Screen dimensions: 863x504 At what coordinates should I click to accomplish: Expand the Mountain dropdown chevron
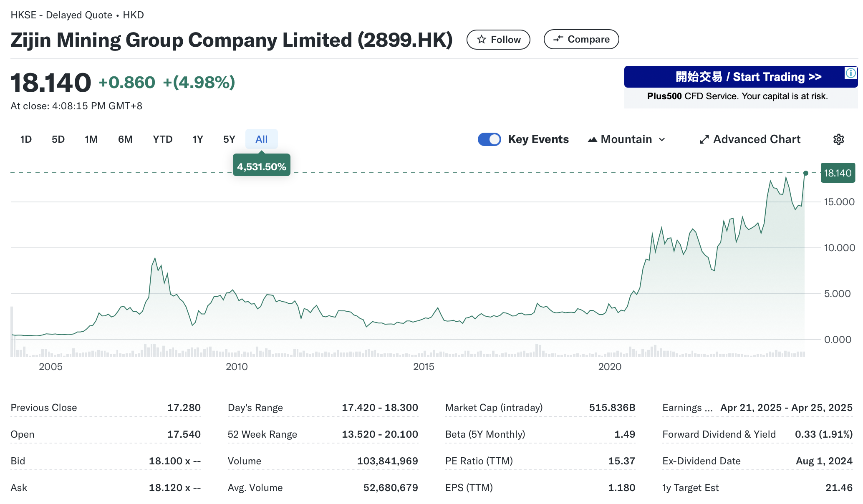click(x=662, y=139)
